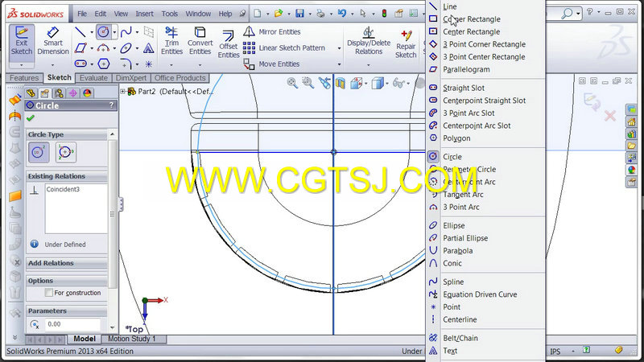
Task: Click Offset Entities tool
Action: pos(229,44)
